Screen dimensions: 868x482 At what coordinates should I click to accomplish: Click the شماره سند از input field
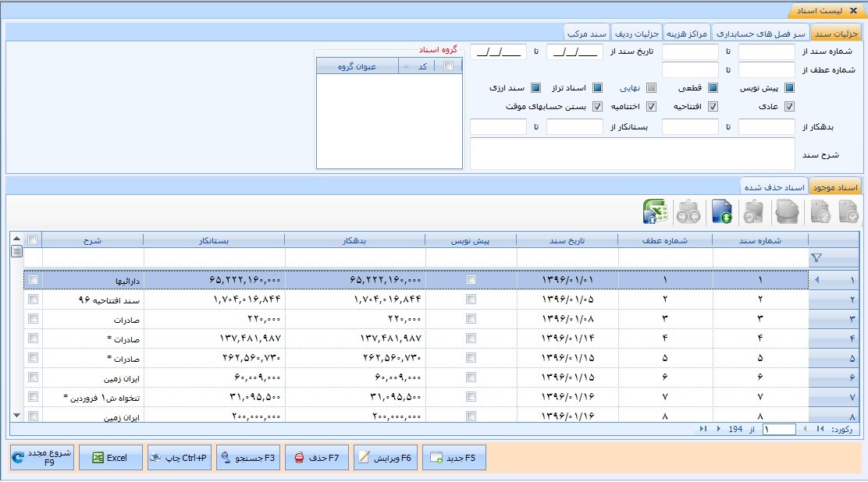767,52
